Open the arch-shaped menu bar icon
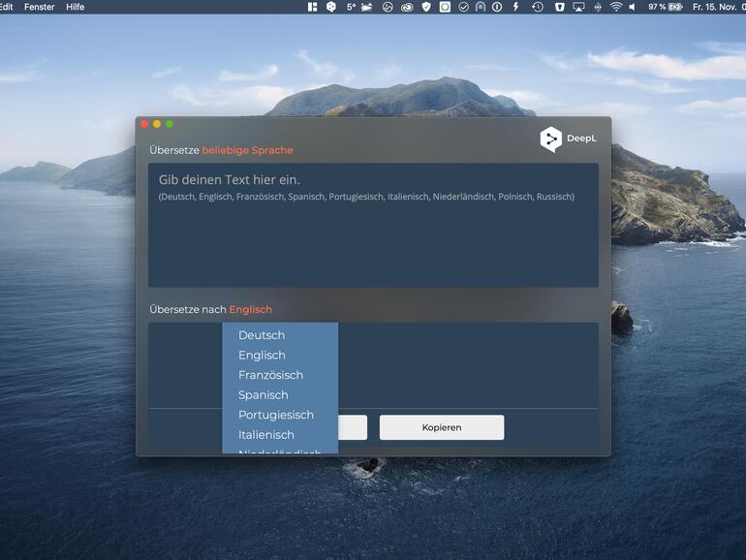Viewport: 746px width, 560px height. tap(481, 7)
